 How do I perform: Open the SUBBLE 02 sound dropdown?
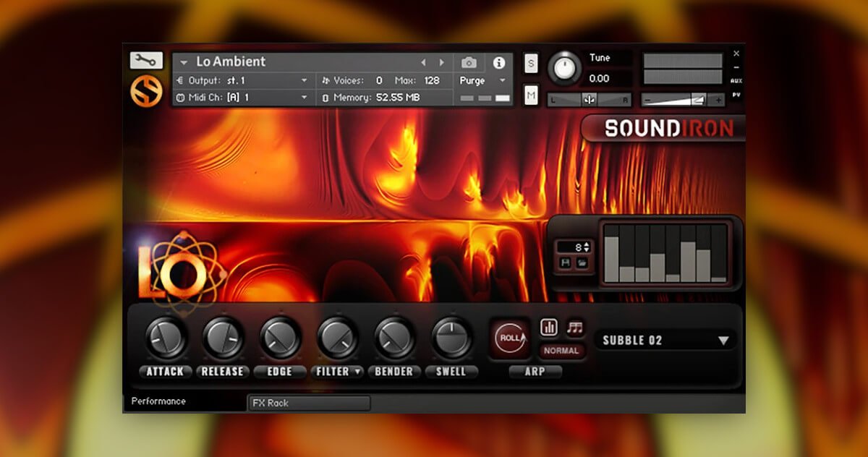[665, 341]
